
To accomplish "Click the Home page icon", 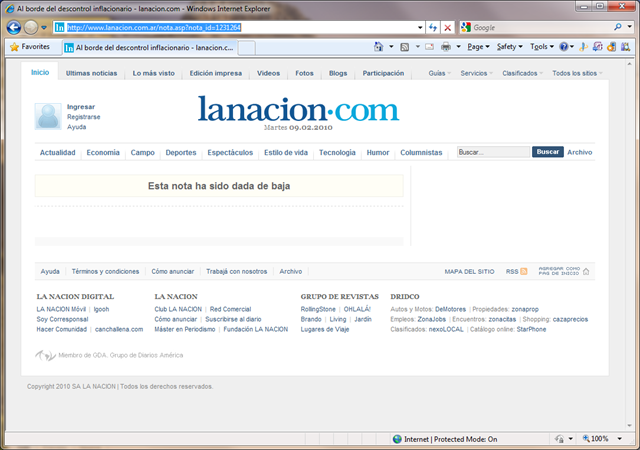I will click(x=379, y=47).
